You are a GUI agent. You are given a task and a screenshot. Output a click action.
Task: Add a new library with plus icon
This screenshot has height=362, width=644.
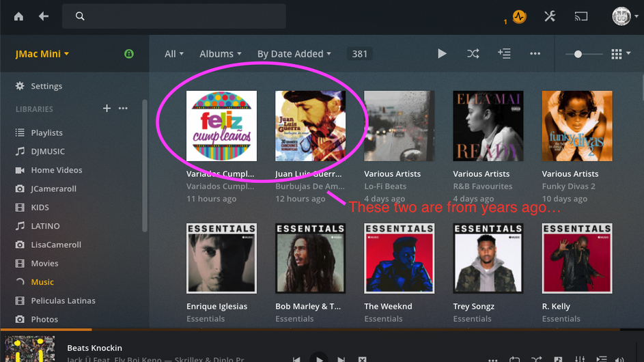click(107, 109)
